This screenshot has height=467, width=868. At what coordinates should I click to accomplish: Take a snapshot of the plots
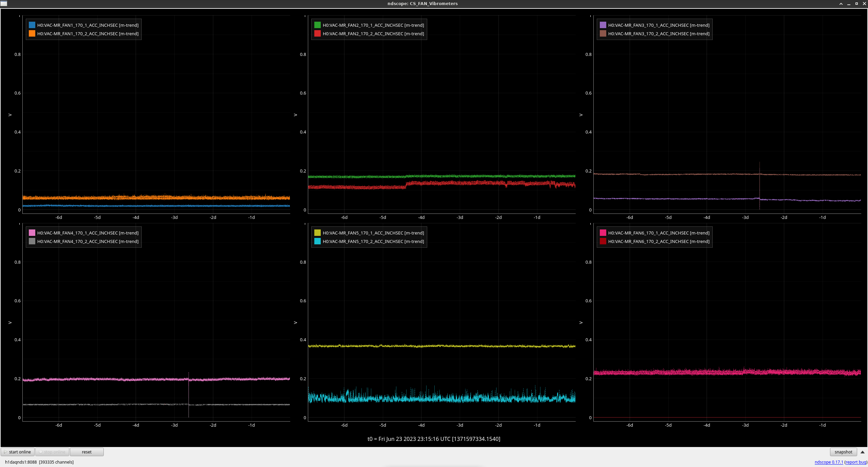843,452
